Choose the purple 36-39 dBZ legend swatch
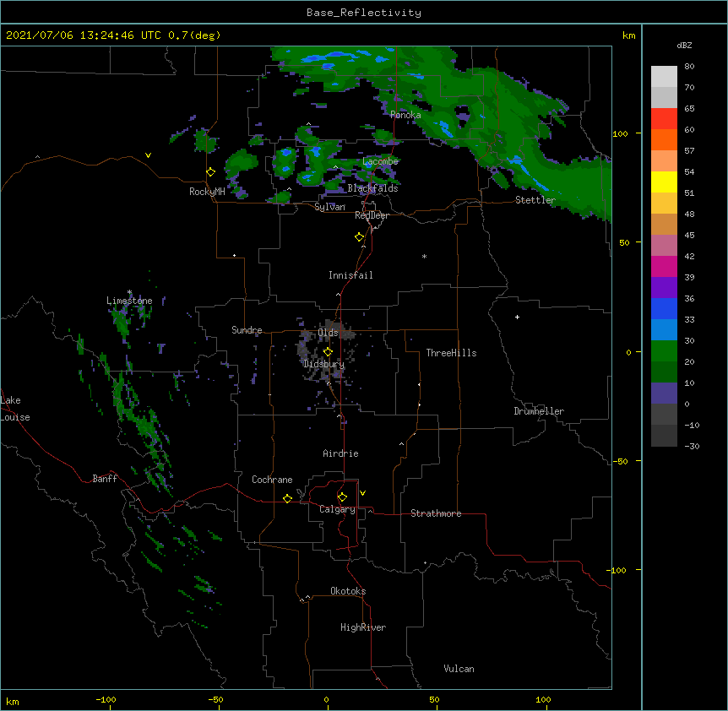 pos(664,287)
